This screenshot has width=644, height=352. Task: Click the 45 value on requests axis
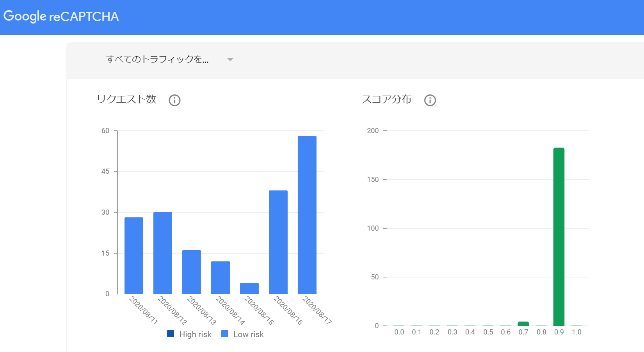coord(105,171)
